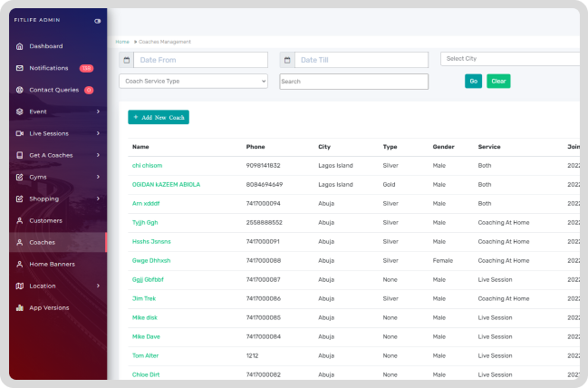Click phone number 1212 cell
Image resolution: width=588 pixels, height=388 pixels.
252,355
